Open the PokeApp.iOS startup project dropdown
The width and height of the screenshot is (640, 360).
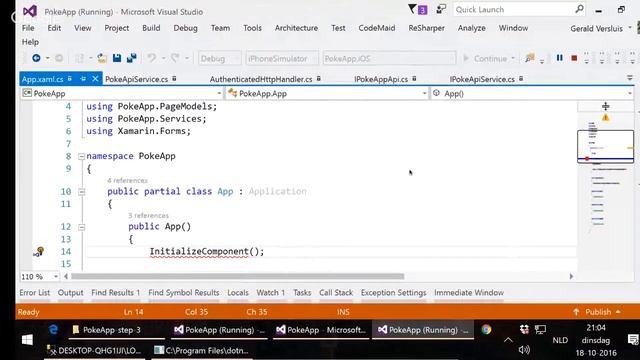[389, 58]
